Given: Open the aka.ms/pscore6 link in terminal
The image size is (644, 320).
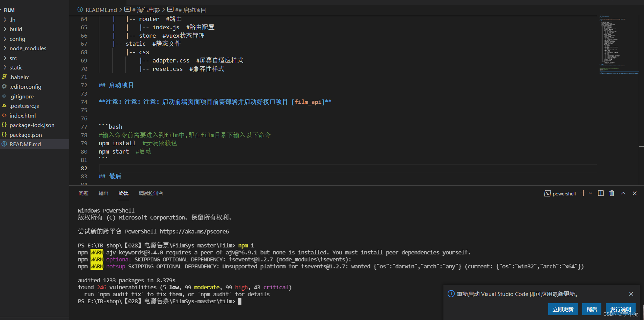Looking at the screenshot, I should pyautogui.click(x=194, y=231).
